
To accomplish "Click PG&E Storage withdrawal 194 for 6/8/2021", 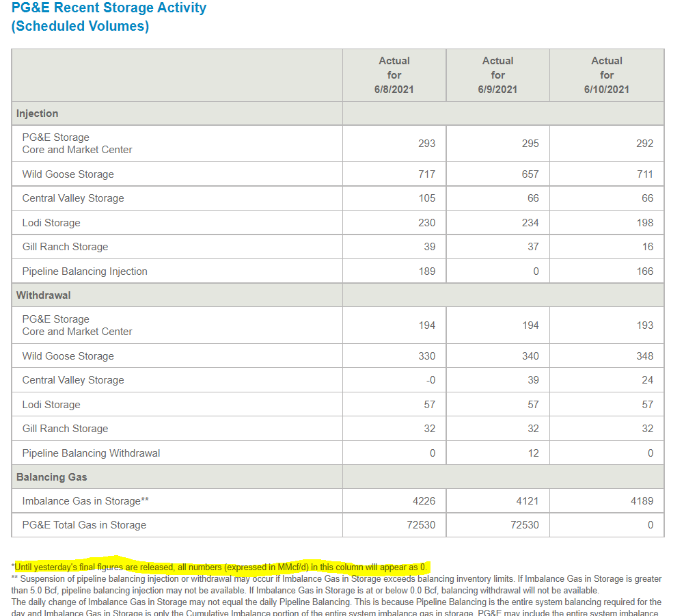I will point(427,325).
